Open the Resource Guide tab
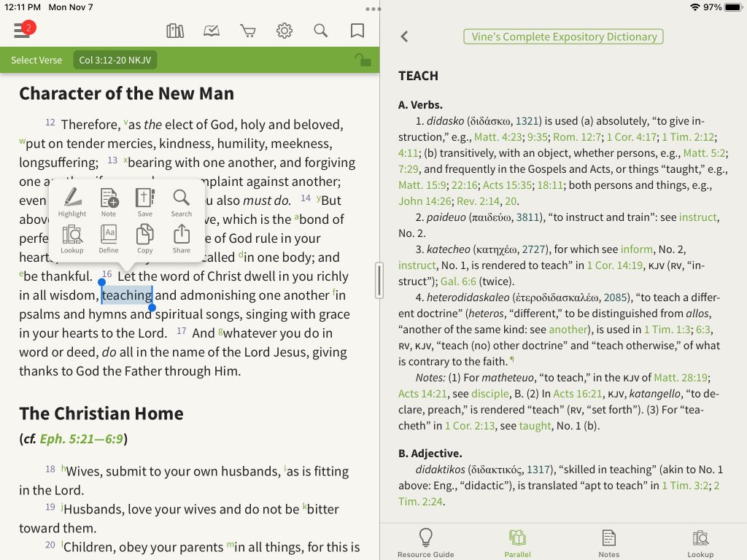The height and width of the screenshot is (560, 747). [426, 542]
